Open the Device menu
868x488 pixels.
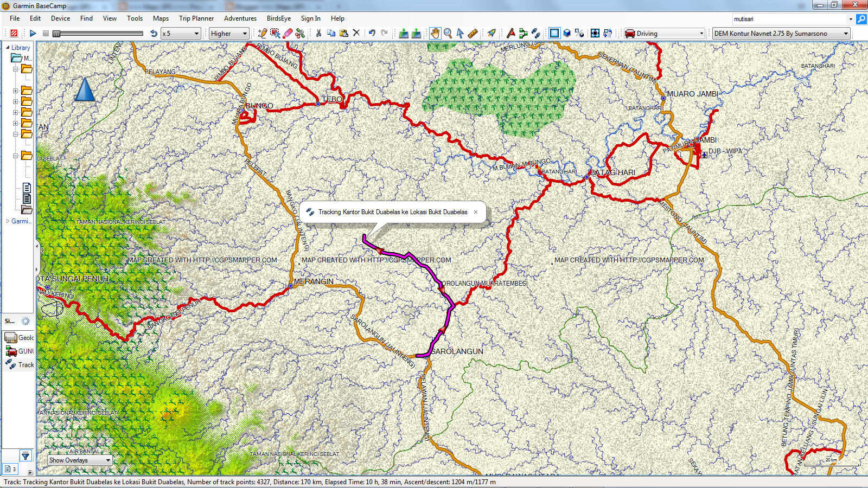click(x=60, y=18)
